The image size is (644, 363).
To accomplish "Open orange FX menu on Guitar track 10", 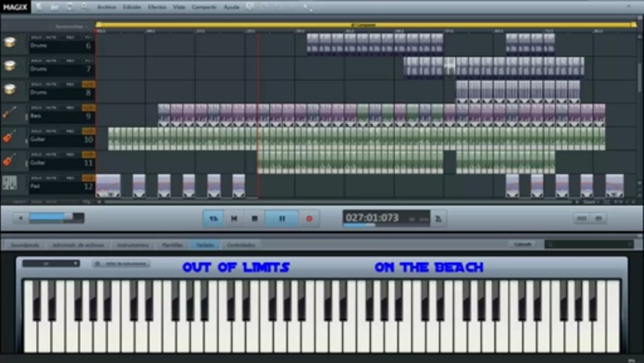I will pos(89,131).
